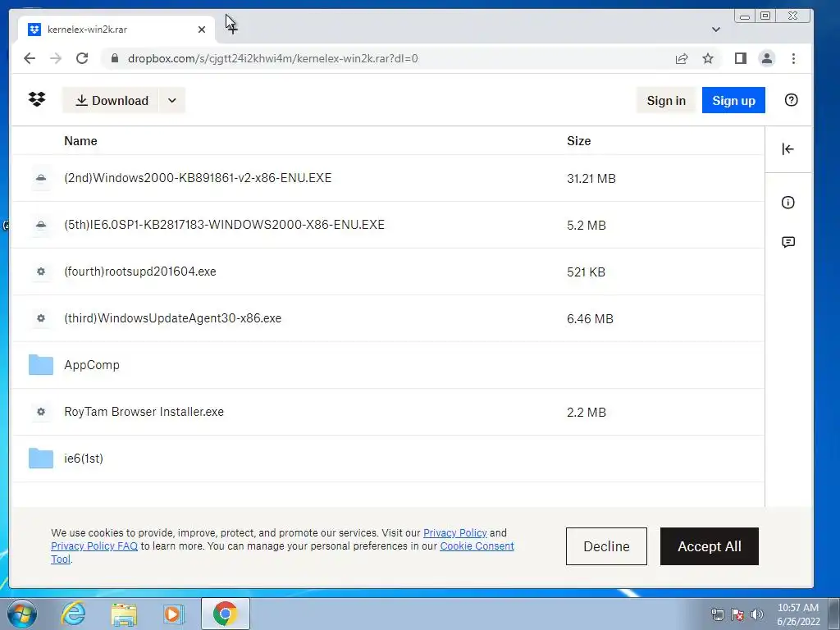840x630 pixels.
Task: Bookmark the page with the star icon
Action: 708,58
